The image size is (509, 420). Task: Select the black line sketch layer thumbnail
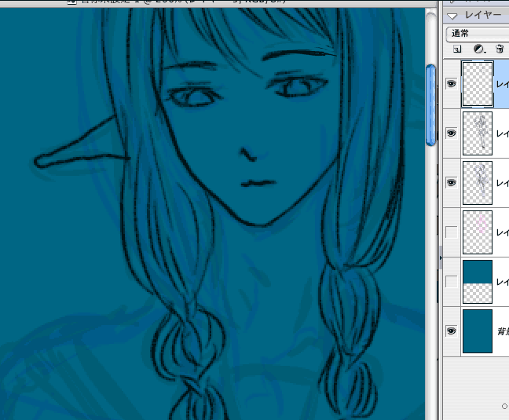478,133
